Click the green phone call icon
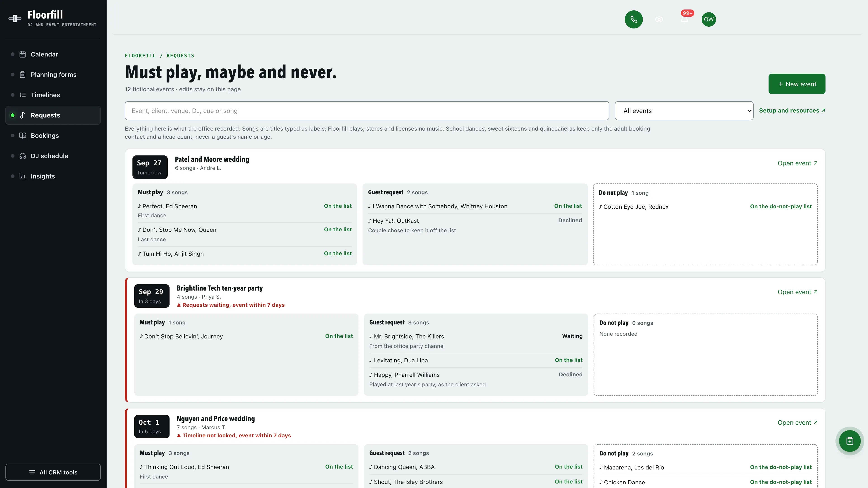 point(633,19)
